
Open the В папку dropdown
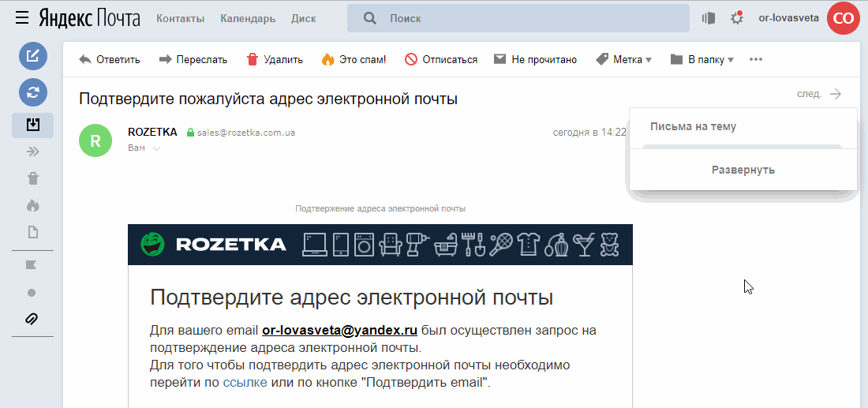[702, 59]
